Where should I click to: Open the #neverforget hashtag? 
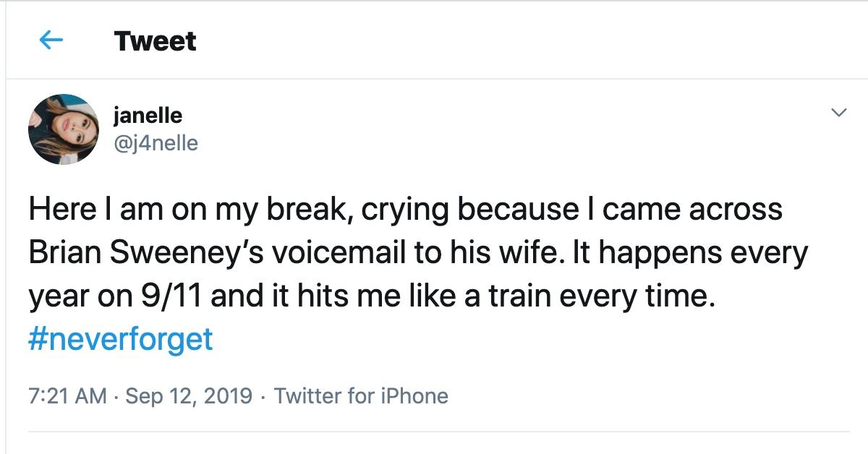121,340
